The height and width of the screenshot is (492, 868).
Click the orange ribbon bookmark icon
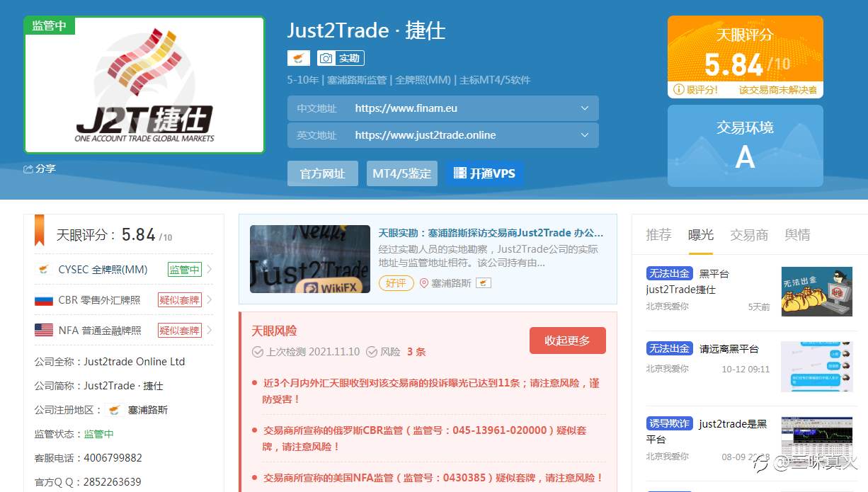(x=40, y=230)
